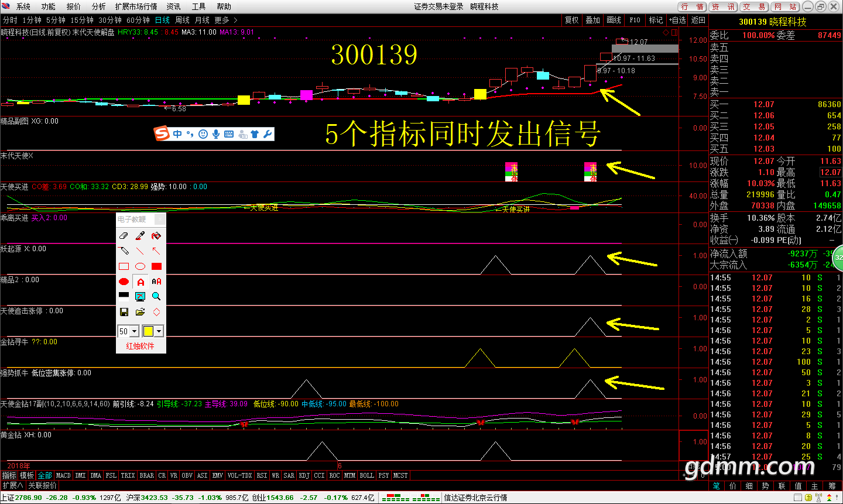Screen dimensions: 843x504
Task: Close the 电子教鞭 toolbox
Action: pos(160,219)
